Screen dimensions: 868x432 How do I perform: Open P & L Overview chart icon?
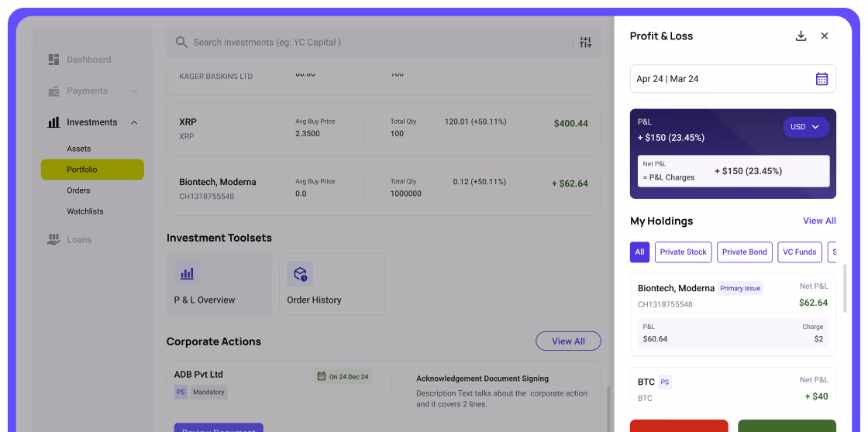tap(187, 273)
